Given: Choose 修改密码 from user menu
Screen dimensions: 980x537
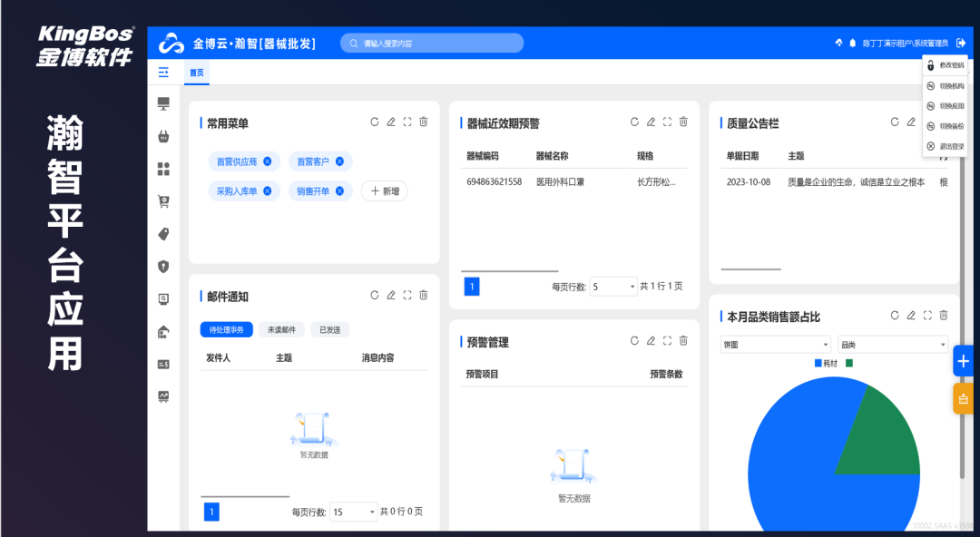Looking at the screenshot, I should [946, 65].
